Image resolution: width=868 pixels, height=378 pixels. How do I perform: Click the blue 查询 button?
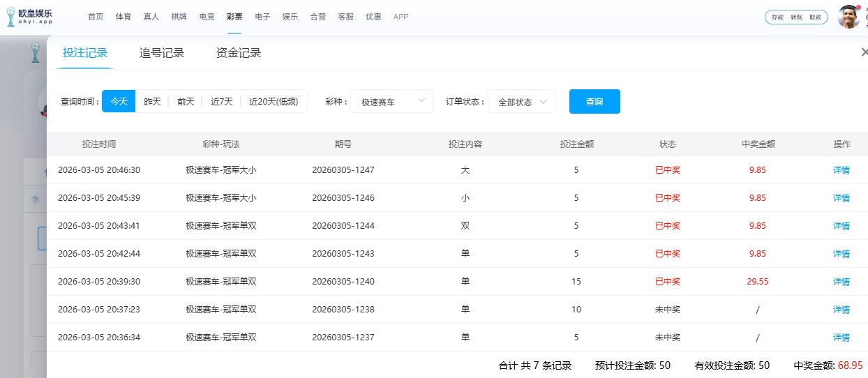click(594, 102)
